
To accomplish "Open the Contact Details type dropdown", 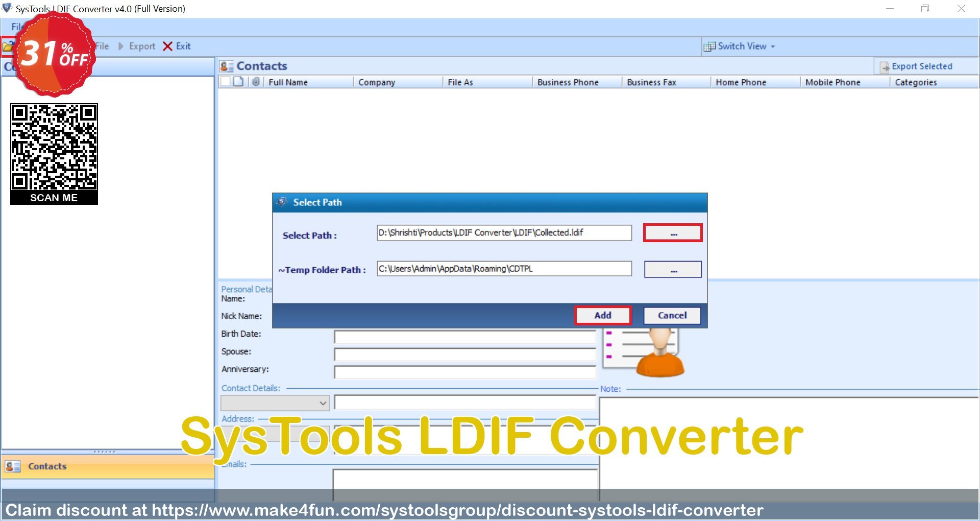I will coord(275,403).
